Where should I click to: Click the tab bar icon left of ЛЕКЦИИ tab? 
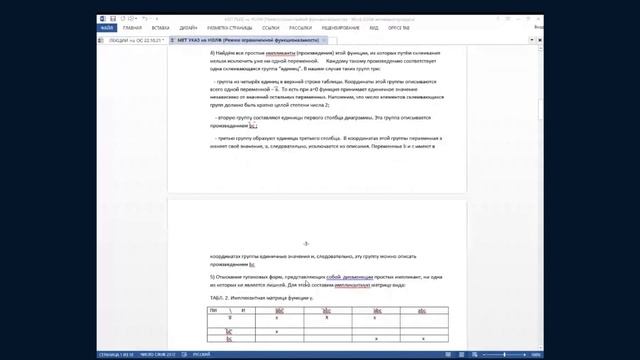click(x=101, y=40)
